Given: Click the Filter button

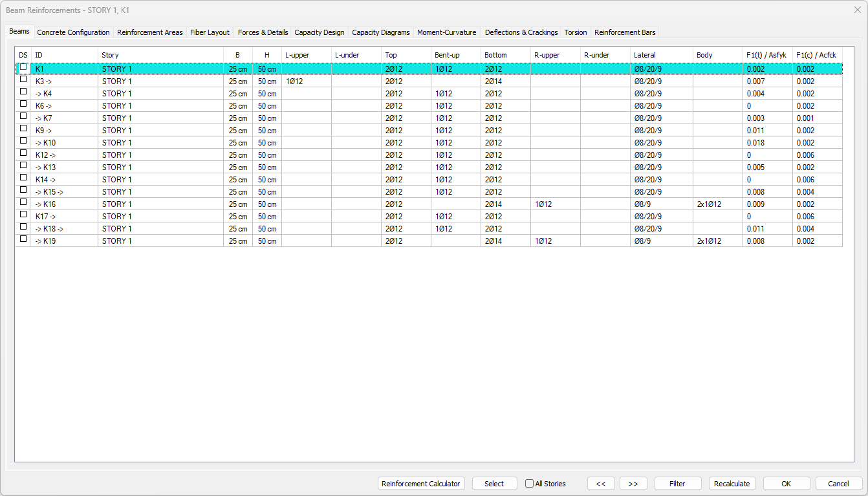Looking at the screenshot, I should click(677, 484).
